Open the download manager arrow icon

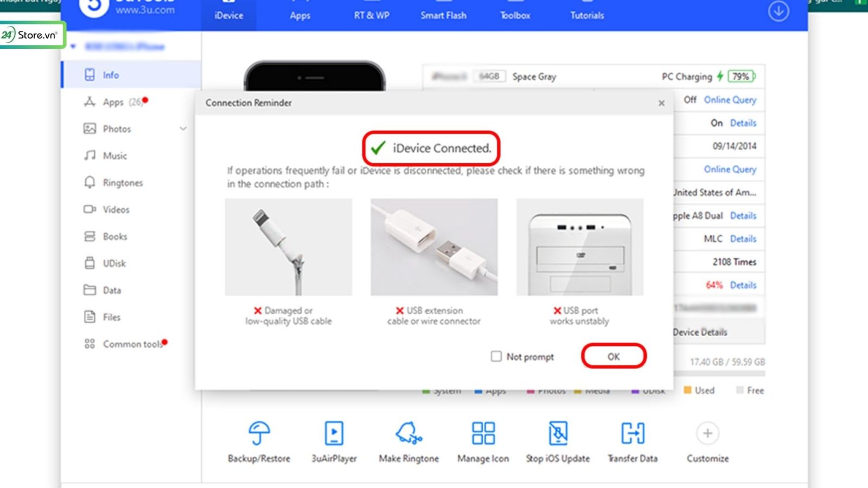tap(778, 11)
